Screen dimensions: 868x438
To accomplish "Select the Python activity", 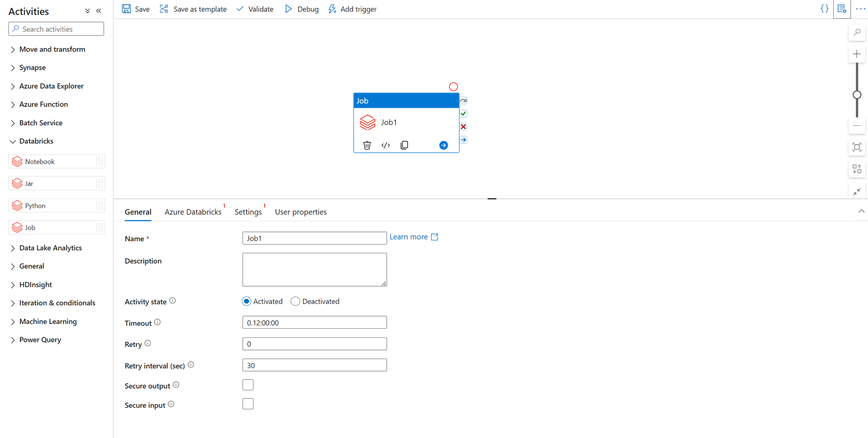I will (x=56, y=206).
